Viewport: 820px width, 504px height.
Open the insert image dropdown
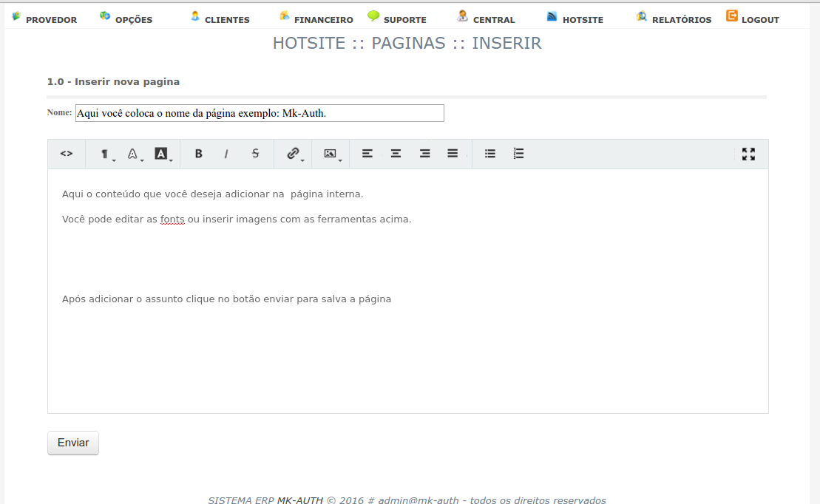point(331,154)
